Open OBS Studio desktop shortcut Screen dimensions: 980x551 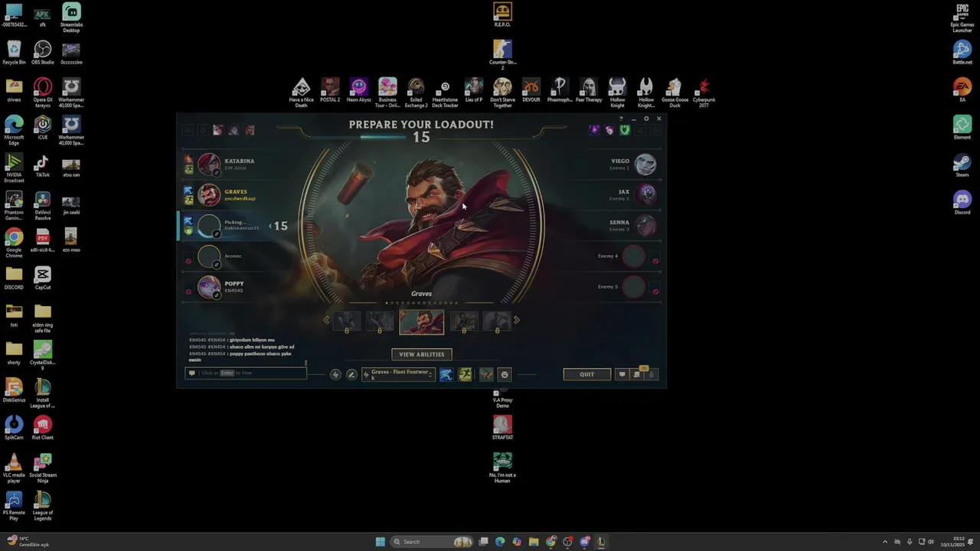pos(42,53)
